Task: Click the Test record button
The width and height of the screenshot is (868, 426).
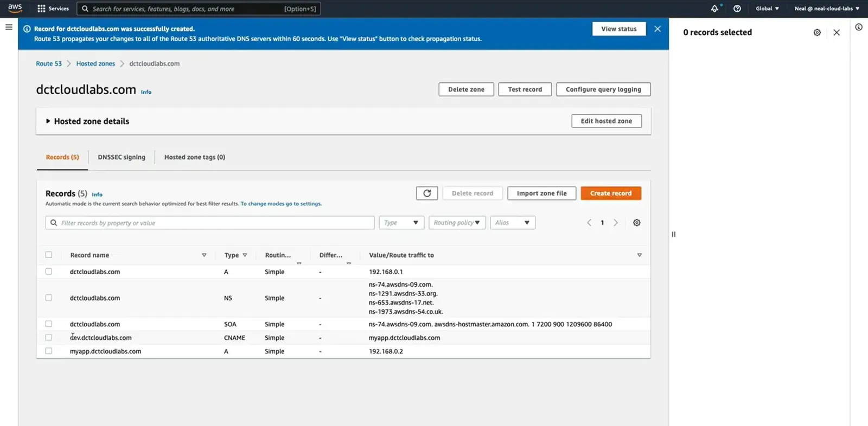Action: pos(525,89)
